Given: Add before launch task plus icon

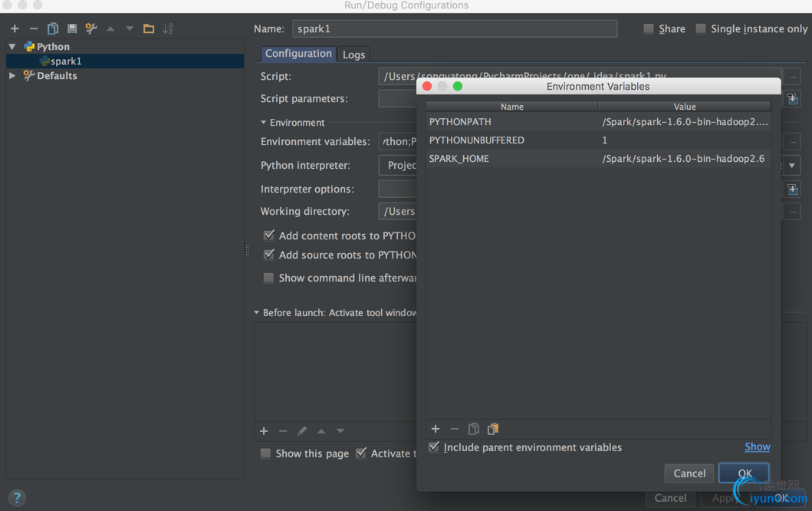Looking at the screenshot, I should [x=264, y=430].
